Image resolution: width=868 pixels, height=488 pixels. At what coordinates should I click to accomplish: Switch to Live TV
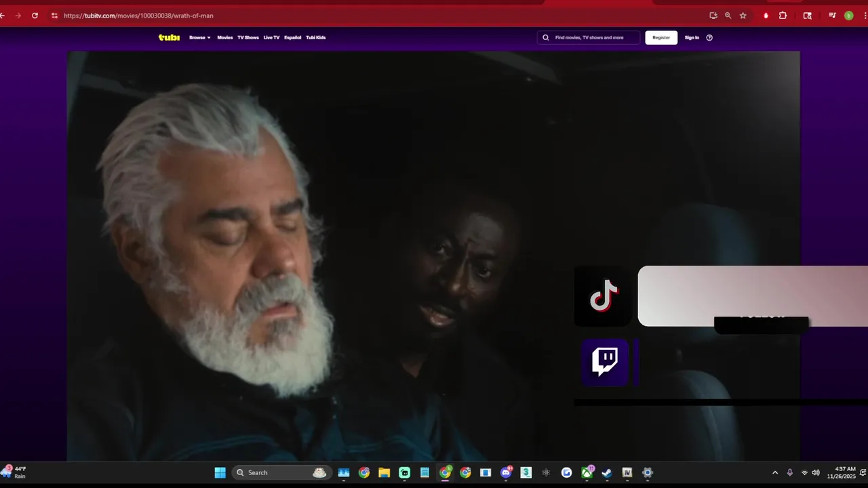(271, 37)
